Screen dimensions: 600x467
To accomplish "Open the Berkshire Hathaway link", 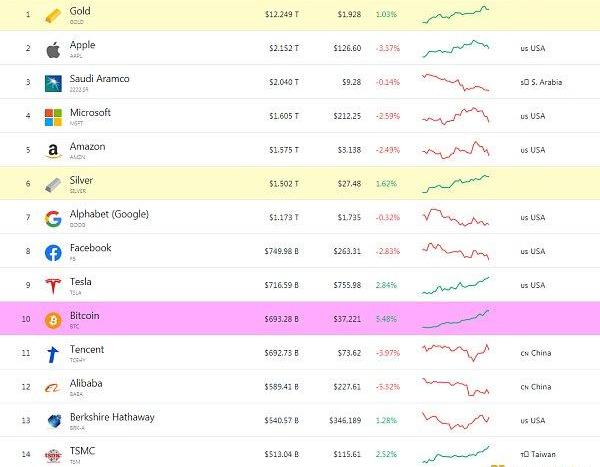I will click(x=112, y=417).
